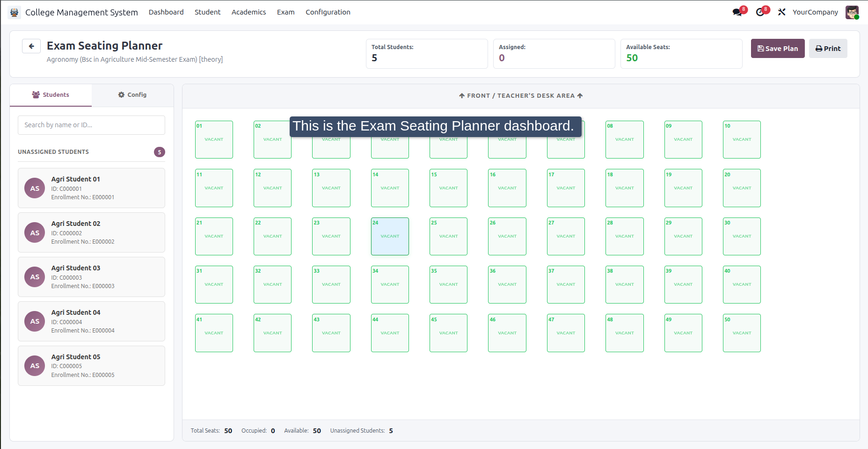
Task: Click the Available Seats value 50
Action: tap(632, 58)
